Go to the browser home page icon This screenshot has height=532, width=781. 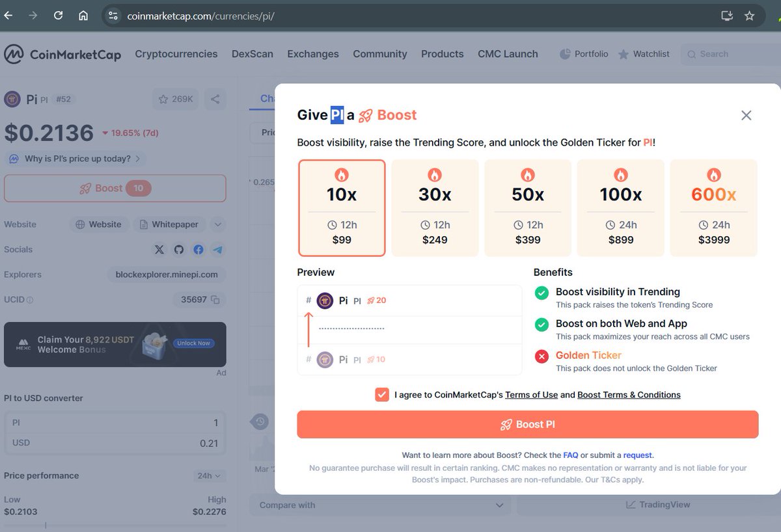pyautogui.click(x=83, y=16)
